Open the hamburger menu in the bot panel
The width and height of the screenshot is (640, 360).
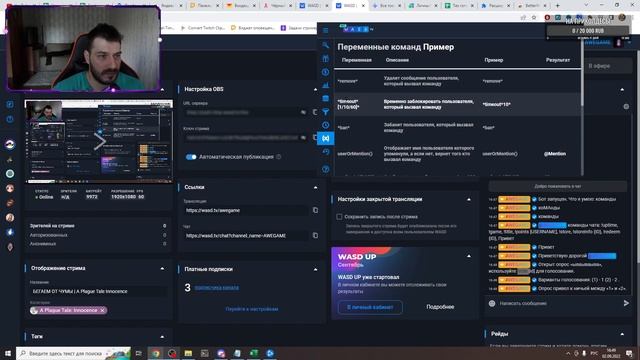tap(325, 30)
